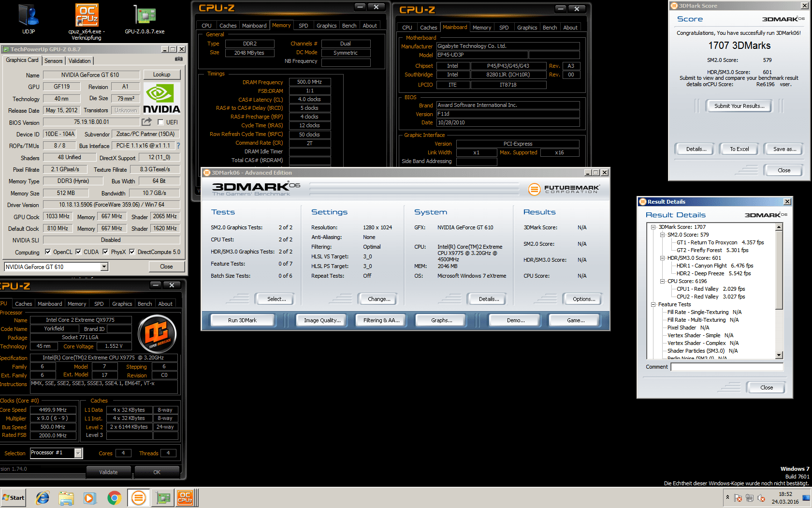Open Image Quality options
Viewport: 812px width, 508px height.
322,320
